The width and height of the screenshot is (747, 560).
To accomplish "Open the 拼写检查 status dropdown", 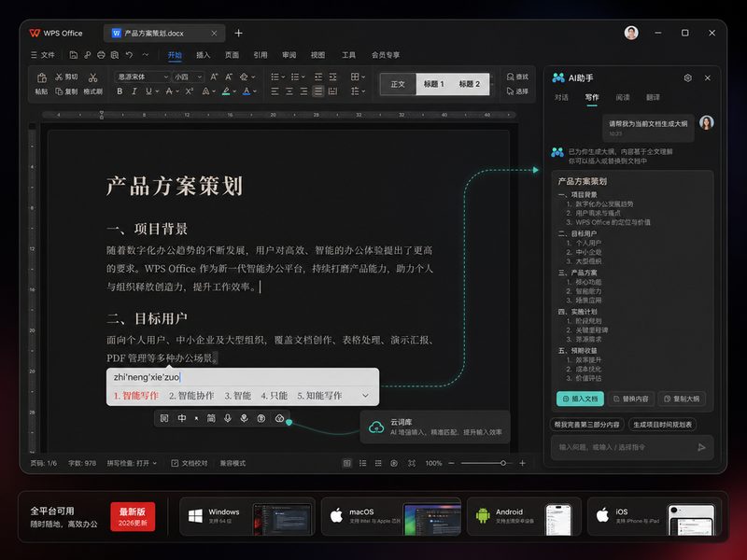I will [x=132, y=463].
